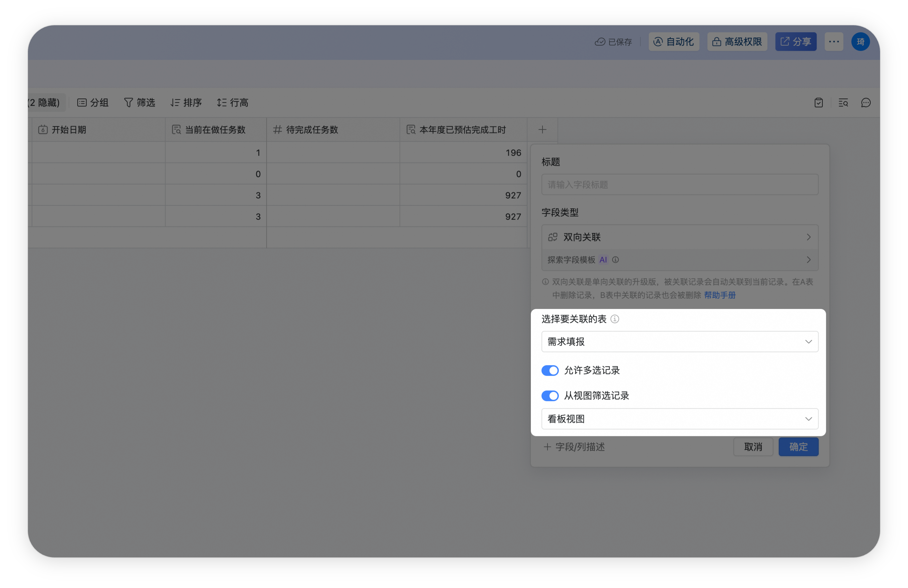The image size is (908, 588).
Task: Click the info icon beside 选择要关联的表
Action: [615, 319]
